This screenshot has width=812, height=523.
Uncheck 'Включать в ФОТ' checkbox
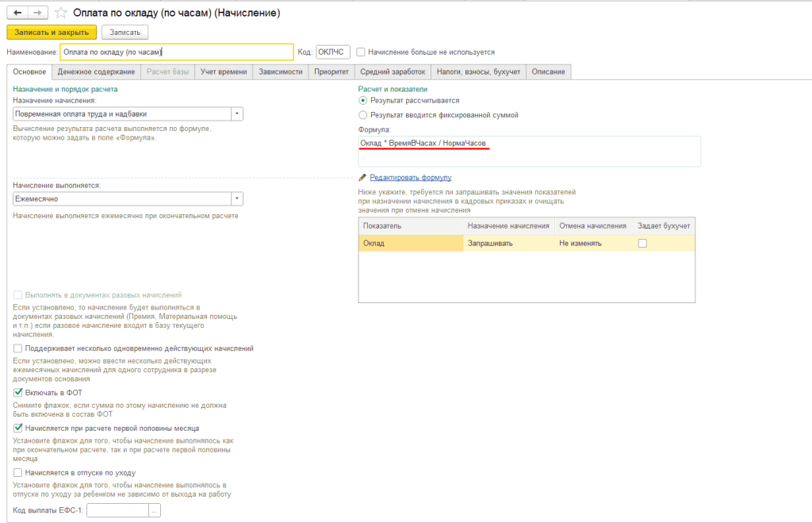[x=18, y=392]
